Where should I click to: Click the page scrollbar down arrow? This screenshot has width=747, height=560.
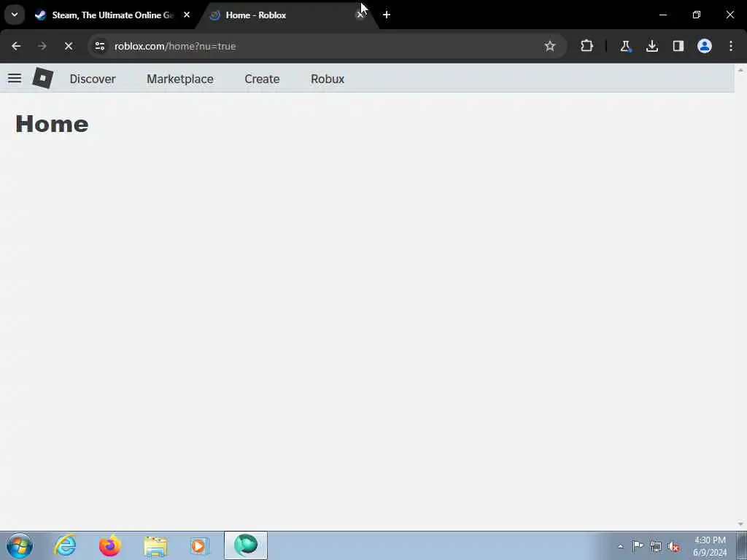coord(740,524)
